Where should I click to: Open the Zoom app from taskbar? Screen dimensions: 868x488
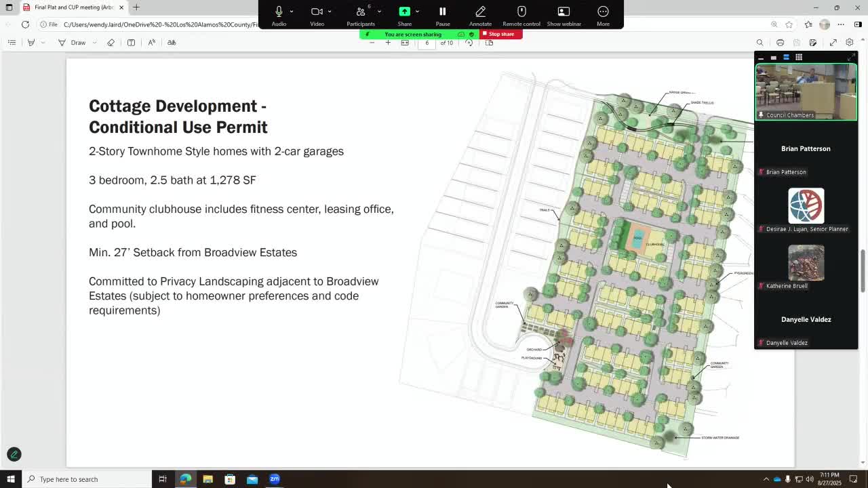(x=275, y=479)
